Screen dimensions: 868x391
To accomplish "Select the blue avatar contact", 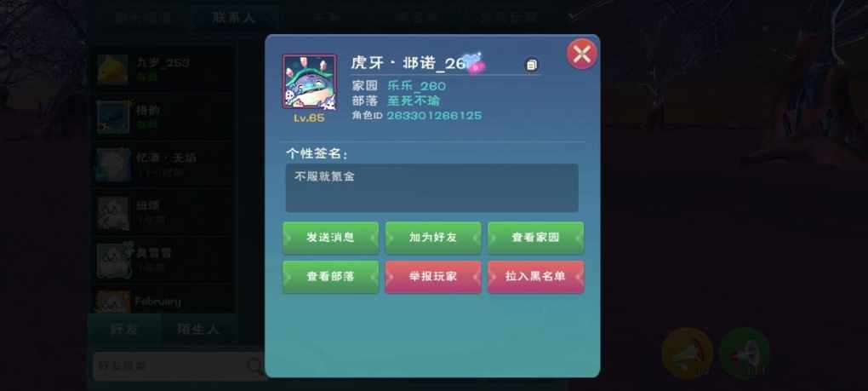I will click(113, 117).
